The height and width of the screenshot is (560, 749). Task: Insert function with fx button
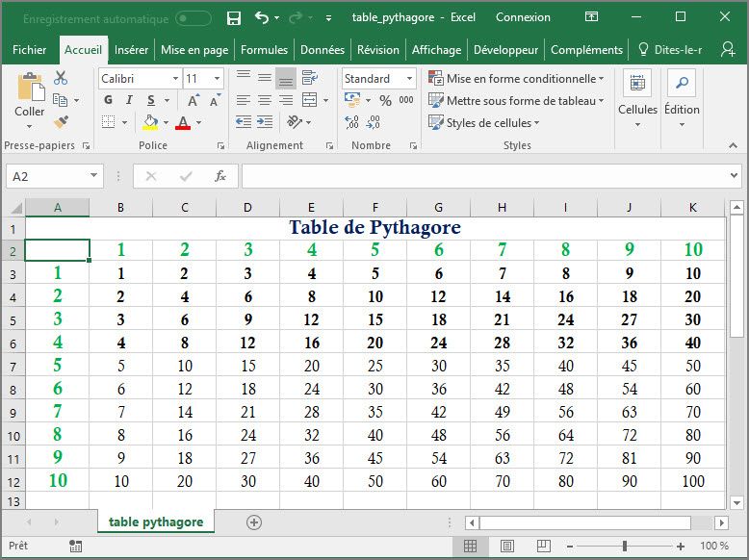[x=220, y=176]
